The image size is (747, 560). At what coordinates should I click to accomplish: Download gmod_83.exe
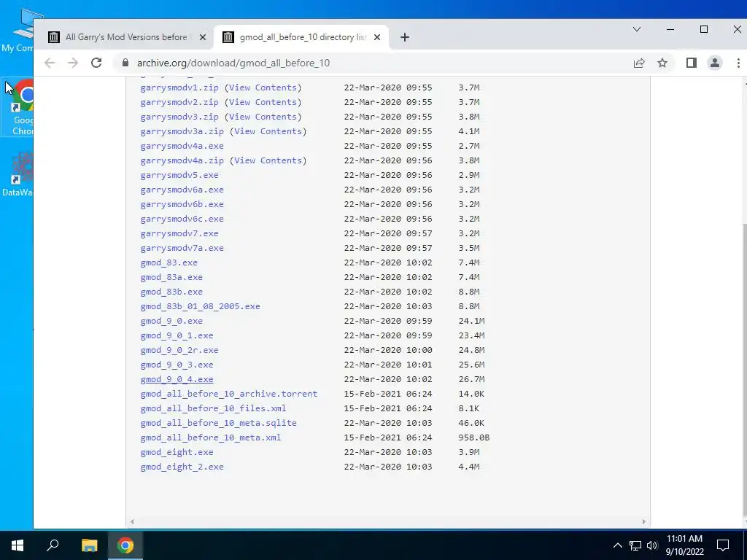click(x=169, y=262)
